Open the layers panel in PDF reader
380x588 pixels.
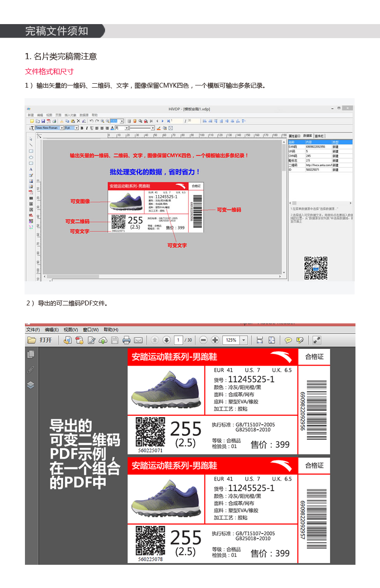pyautogui.click(x=31, y=385)
